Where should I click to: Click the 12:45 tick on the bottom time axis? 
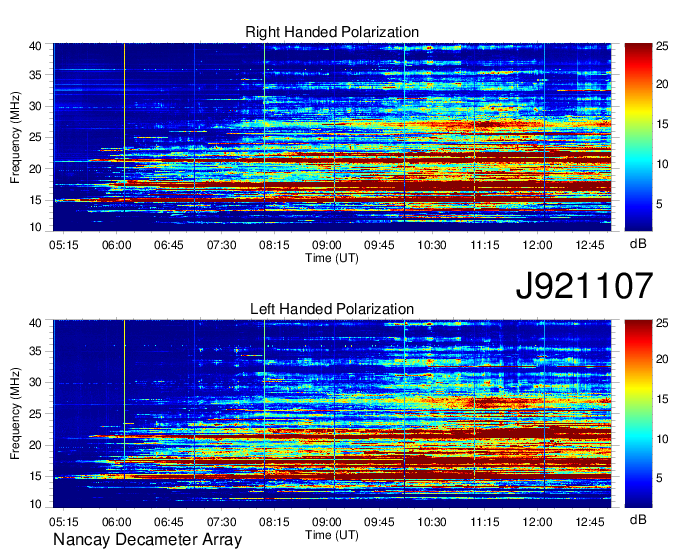tap(590, 522)
